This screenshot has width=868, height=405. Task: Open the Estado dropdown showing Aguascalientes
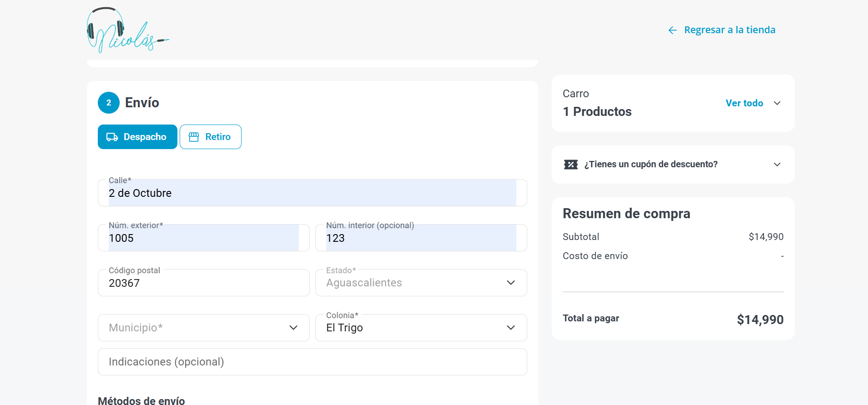[421, 283]
